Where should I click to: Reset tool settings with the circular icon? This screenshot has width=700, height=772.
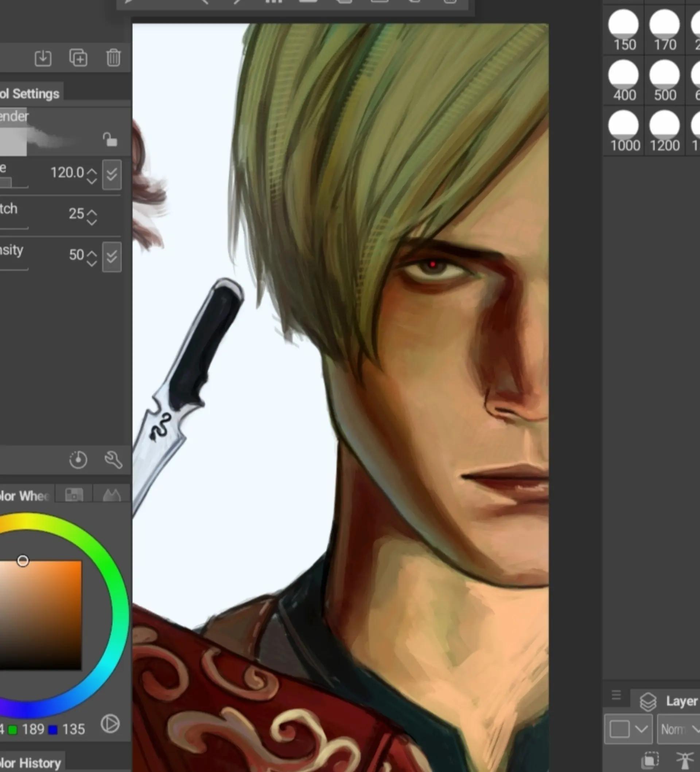pos(78,460)
